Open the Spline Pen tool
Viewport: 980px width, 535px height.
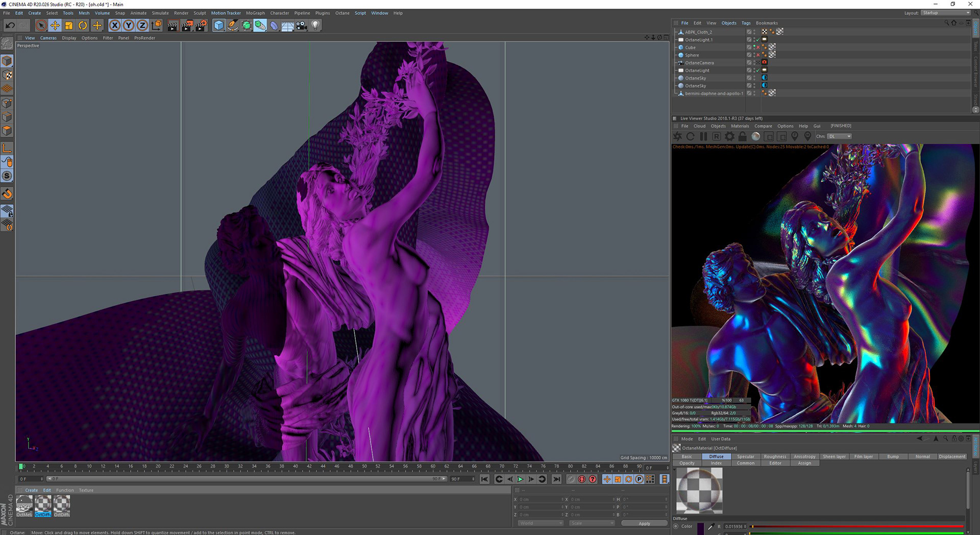tap(232, 26)
